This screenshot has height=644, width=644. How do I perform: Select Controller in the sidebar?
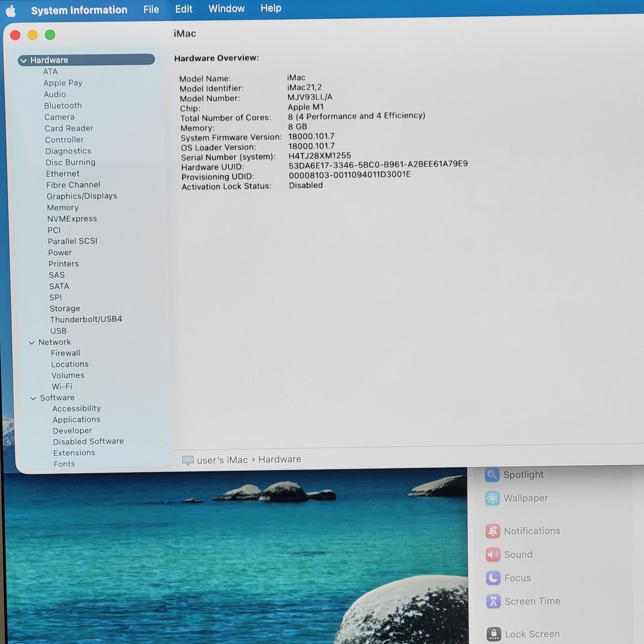tap(64, 140)
